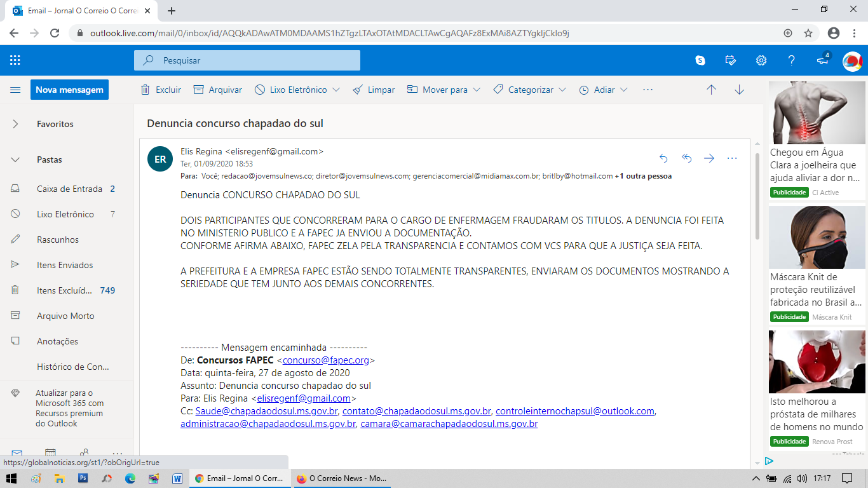
Task: Click the install app plus icon in address bar
Action: (788, 33)
